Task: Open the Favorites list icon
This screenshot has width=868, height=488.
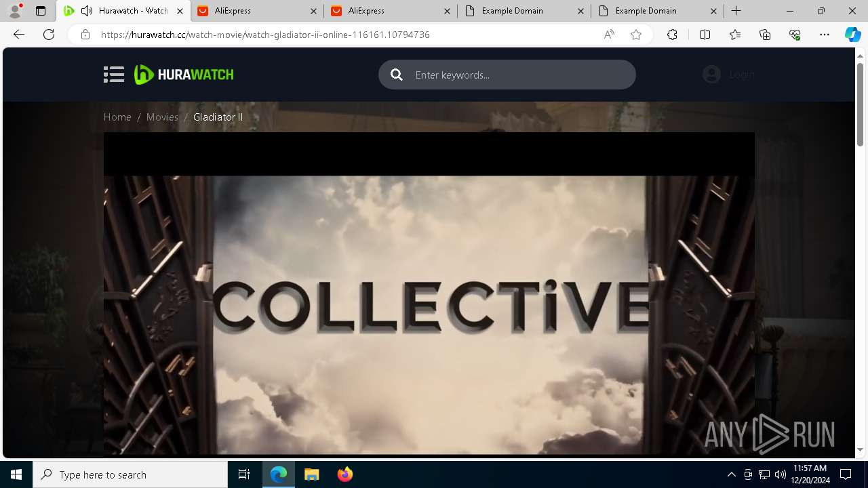Action: [x=735, y=35]
